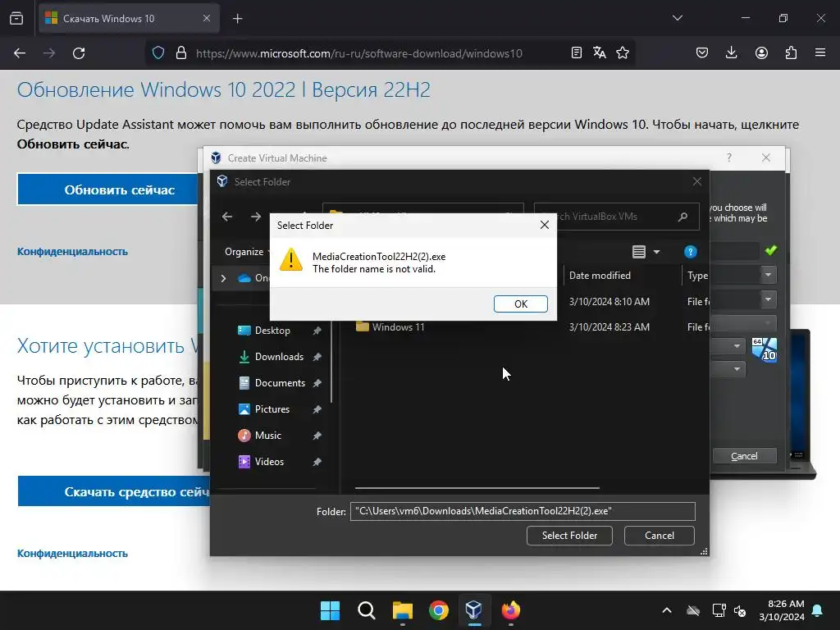Open lower Конфиденциальность link on webpage

(x=72, y=554)
